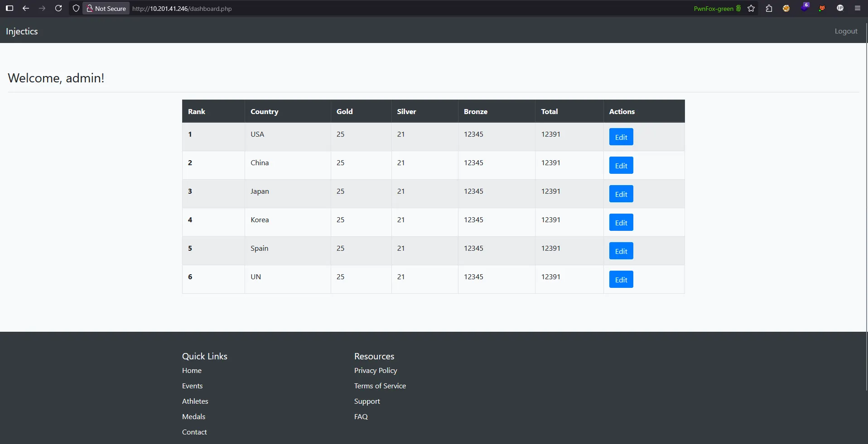The image size is (868, 444).
Task: Open the Extensions puzzle-piece icon
Action: [x=769, y=8]
